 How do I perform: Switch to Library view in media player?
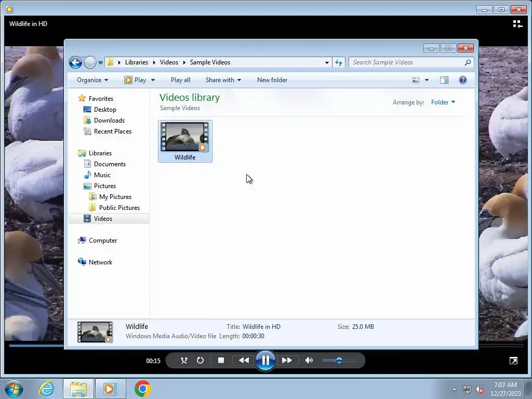[517, 24]
